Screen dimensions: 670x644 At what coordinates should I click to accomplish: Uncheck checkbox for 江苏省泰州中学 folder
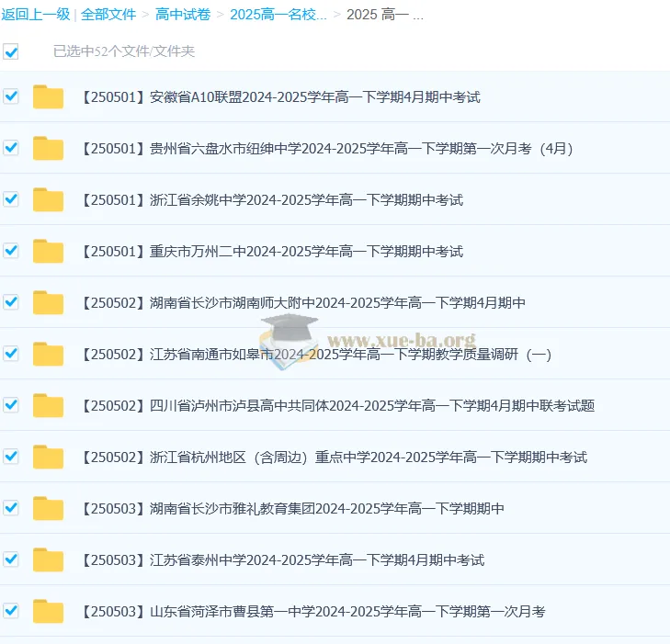click(11, 559)
